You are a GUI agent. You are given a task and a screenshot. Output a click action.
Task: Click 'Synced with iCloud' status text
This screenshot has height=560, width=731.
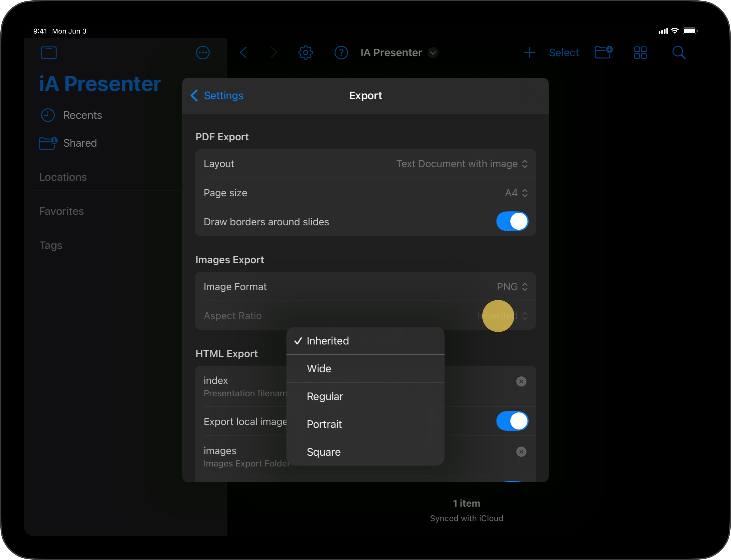(467, 518)
